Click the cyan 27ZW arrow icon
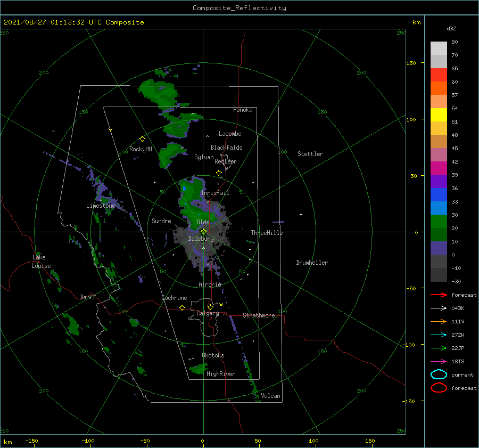The image size is (479, 448). pos(439,335)
